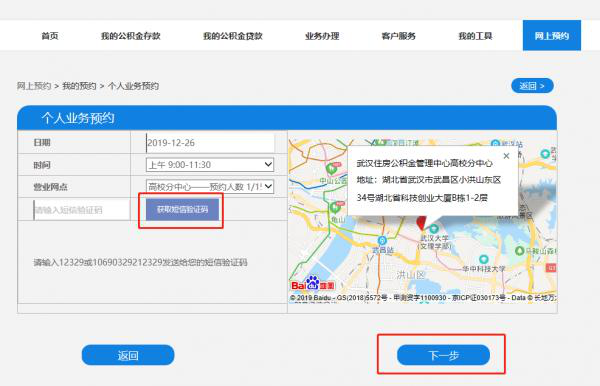Click the 马鞍山森林 park marker on map
This screenshot has height=386, width=600.
coord(519,251)
